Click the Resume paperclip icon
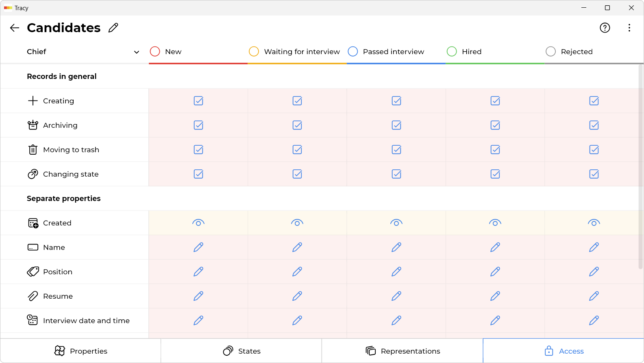The height and width of the screenshot is (363, 644). 33,296
